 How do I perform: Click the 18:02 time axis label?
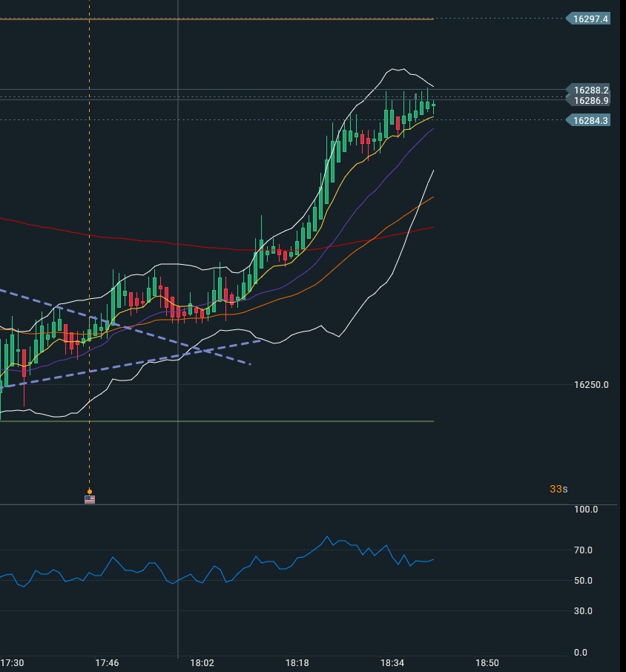(x=202, y=662)
